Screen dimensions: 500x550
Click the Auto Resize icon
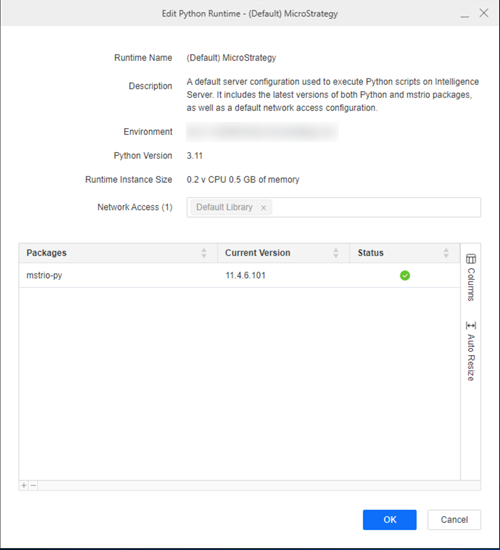tap(471, 326)
